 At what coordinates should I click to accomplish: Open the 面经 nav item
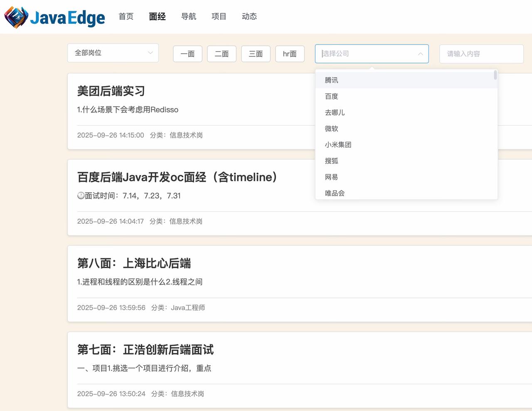coord(157,16)
